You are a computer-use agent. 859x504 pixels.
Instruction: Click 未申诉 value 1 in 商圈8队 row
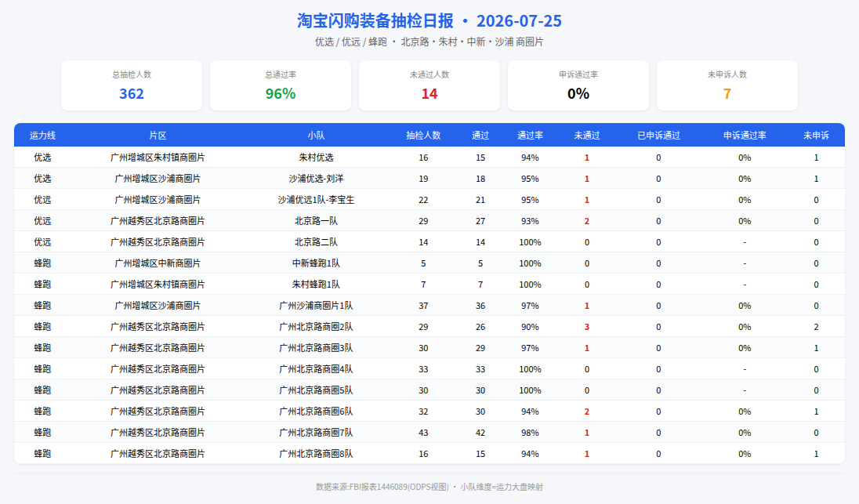point(816,454)
